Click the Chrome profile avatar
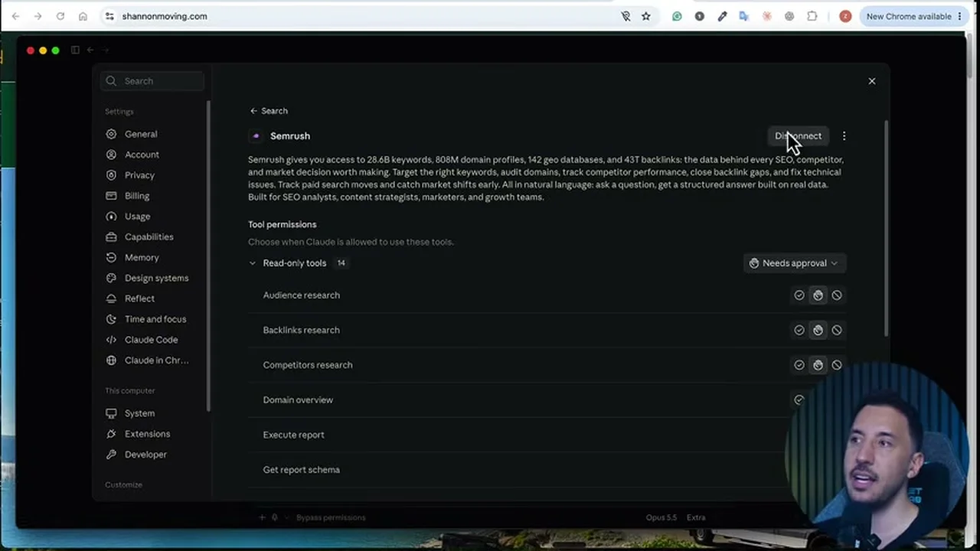The width and height of the screenshot is (980, 551). [845, 16]
